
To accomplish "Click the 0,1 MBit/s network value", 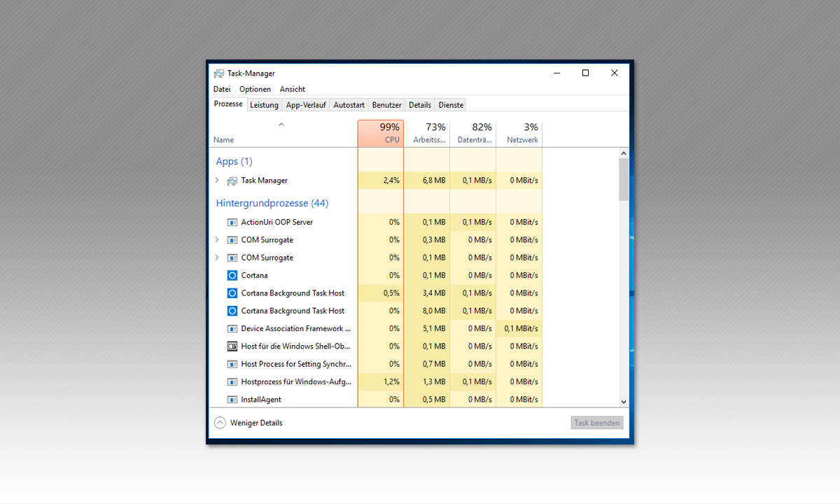I will click(521, 328).
